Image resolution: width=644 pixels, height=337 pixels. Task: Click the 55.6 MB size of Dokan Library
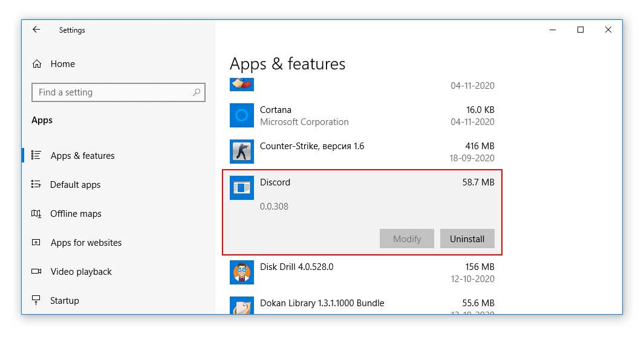478,303
